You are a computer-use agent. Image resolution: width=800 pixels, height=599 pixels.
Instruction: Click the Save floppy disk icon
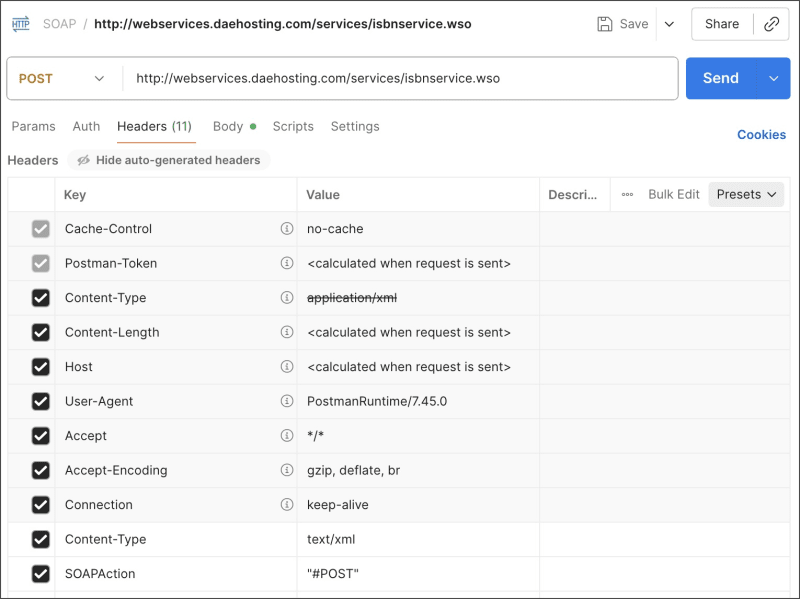click(605, 24)
